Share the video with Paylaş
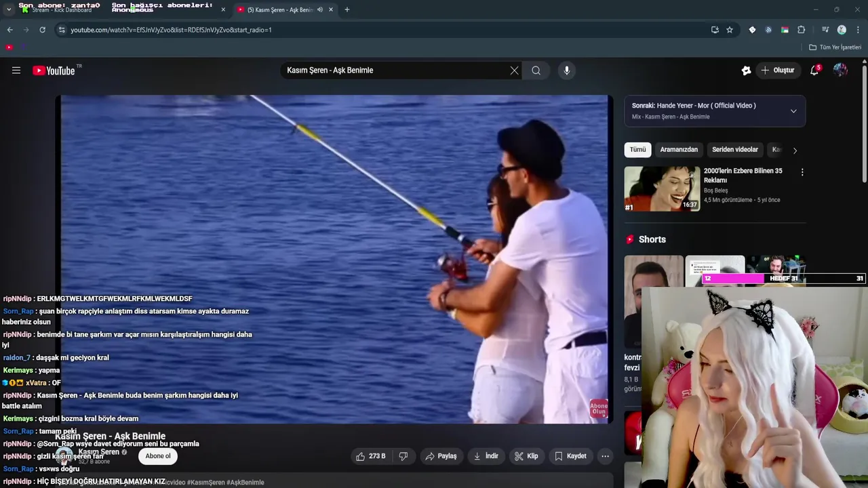 pos(441,456)
